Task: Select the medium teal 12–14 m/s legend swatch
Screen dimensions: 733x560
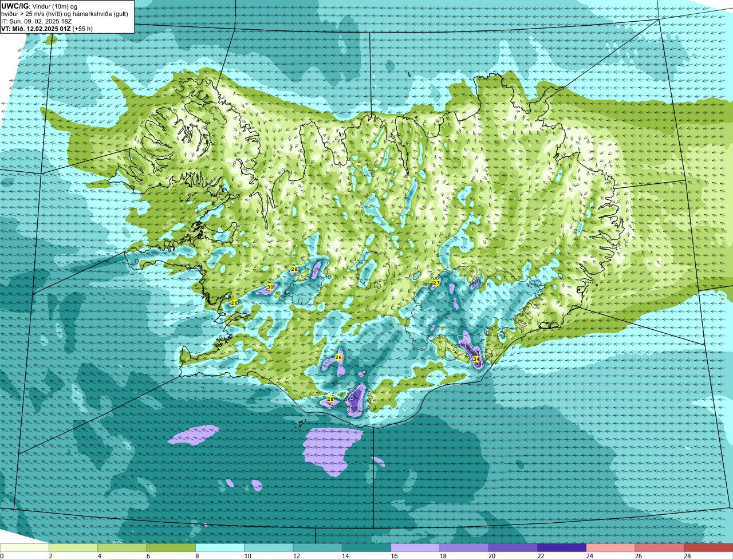Action: coord(317,547)
